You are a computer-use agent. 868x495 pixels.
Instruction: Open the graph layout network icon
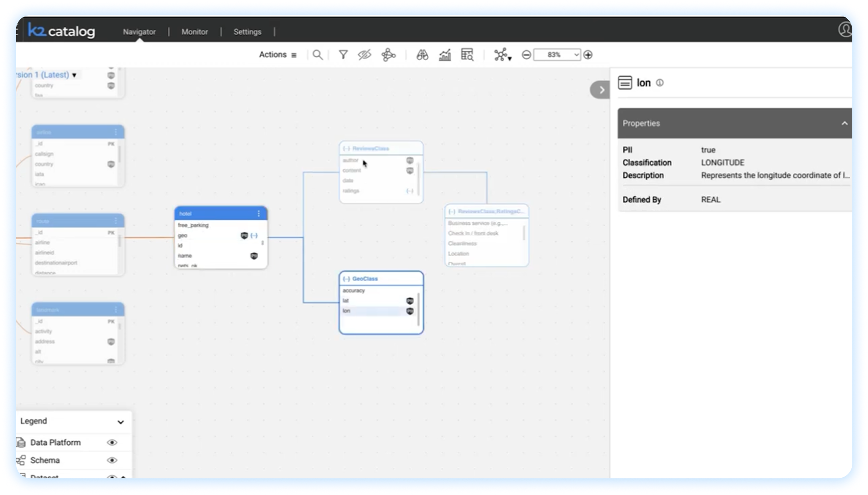click(502, 55)
